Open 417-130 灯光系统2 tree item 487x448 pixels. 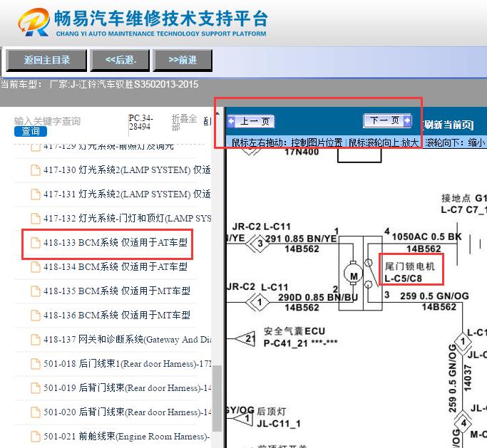coord(127,170)
